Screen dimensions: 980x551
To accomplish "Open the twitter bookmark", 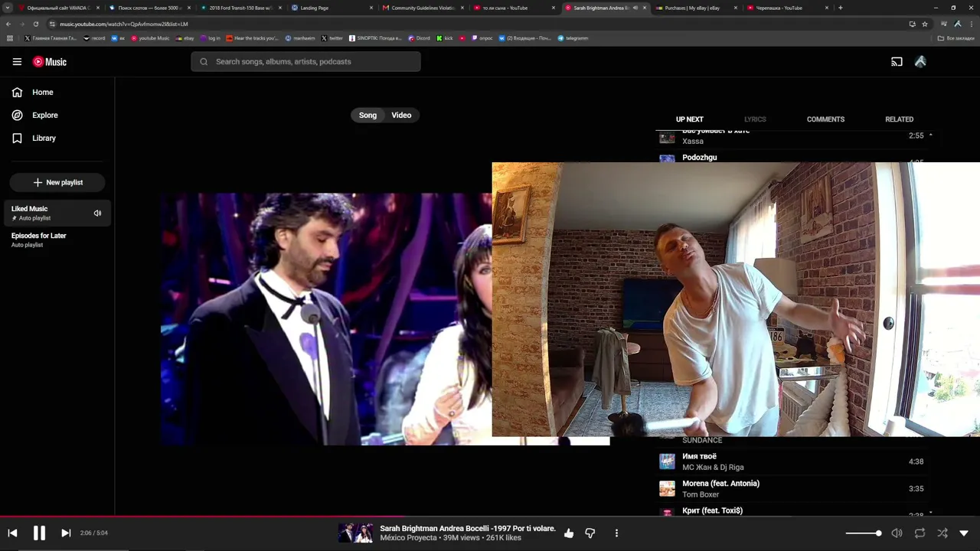I will (332, 38).
